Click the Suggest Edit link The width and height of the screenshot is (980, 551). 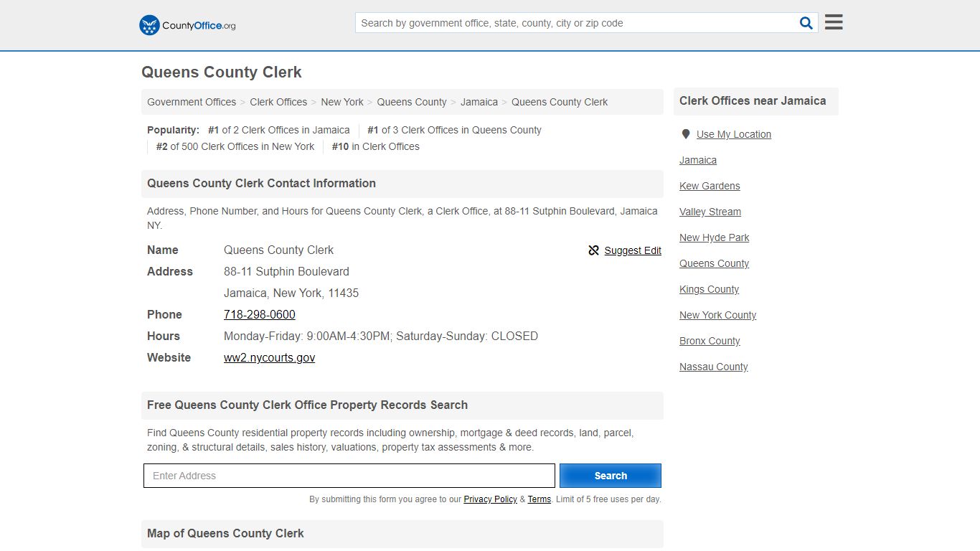(633, 250)
